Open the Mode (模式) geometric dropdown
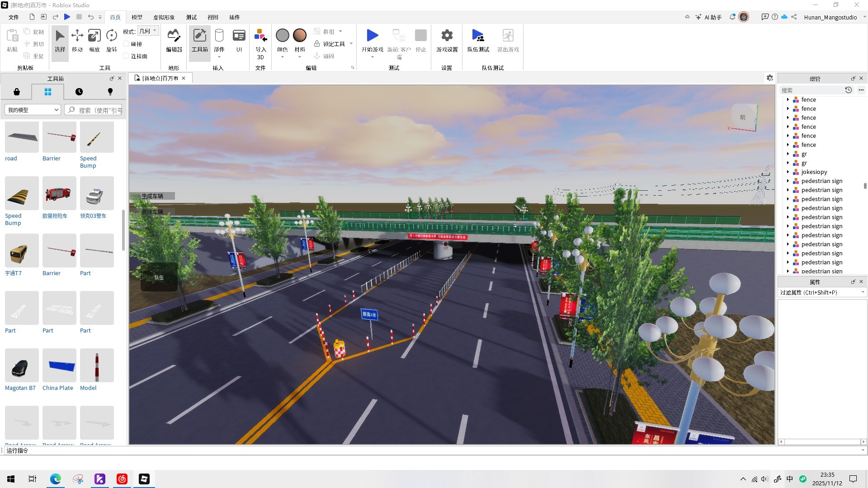The height and width of the screenshot is (488, 868). pos(148,31)
